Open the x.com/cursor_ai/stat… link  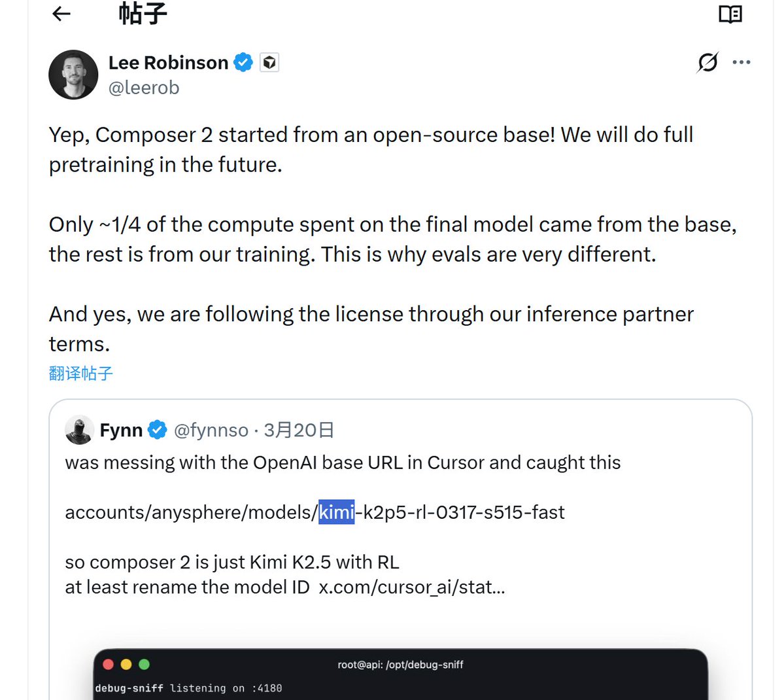click(x=412, y=587)
